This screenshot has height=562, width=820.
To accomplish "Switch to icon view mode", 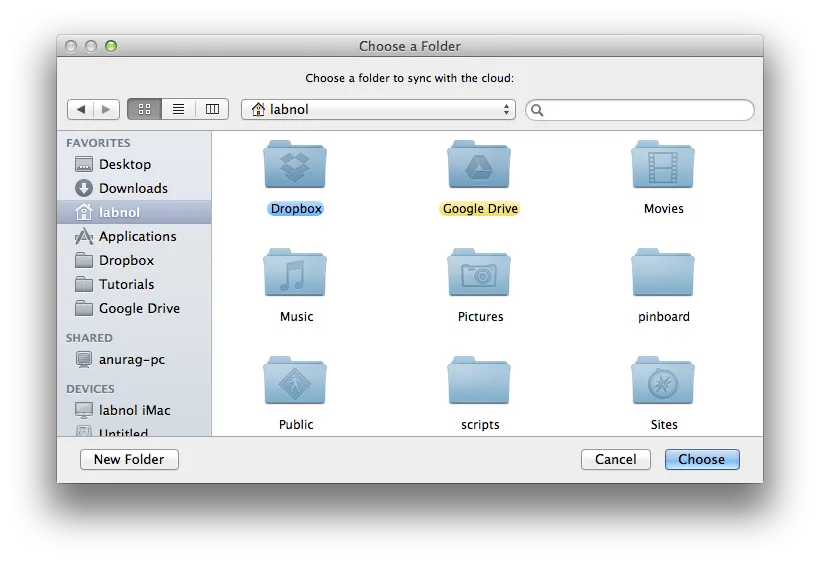I will tap(144, 109).
